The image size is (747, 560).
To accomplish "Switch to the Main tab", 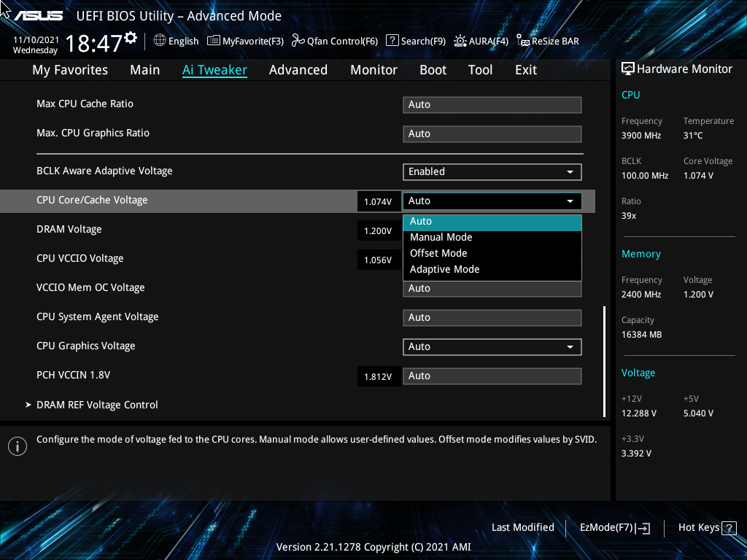I will tap(145, 70).
